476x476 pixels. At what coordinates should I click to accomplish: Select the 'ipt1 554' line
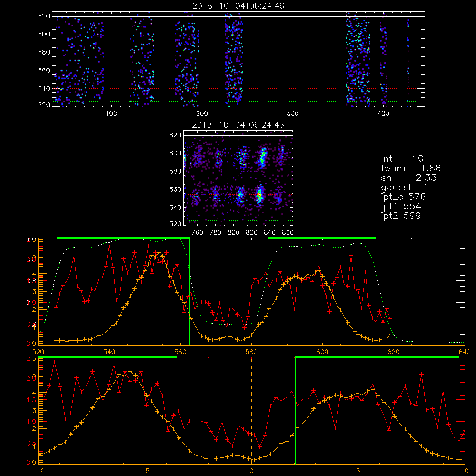tap(401, 207)
